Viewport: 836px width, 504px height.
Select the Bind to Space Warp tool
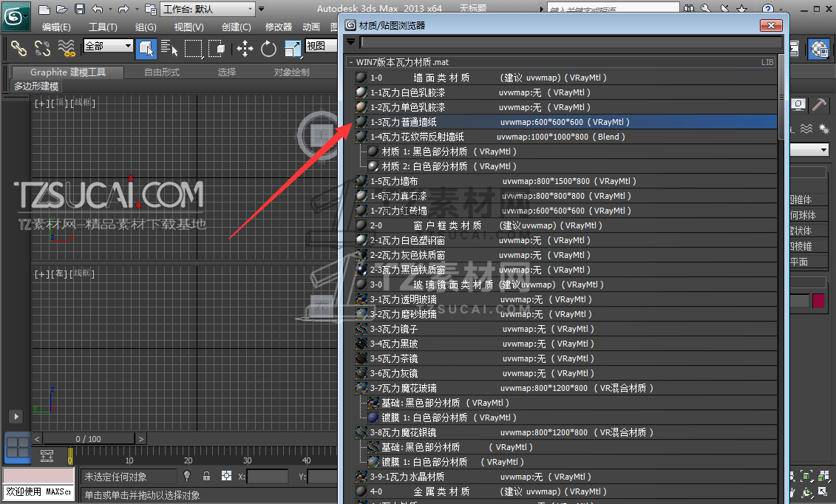coord(66,49)
